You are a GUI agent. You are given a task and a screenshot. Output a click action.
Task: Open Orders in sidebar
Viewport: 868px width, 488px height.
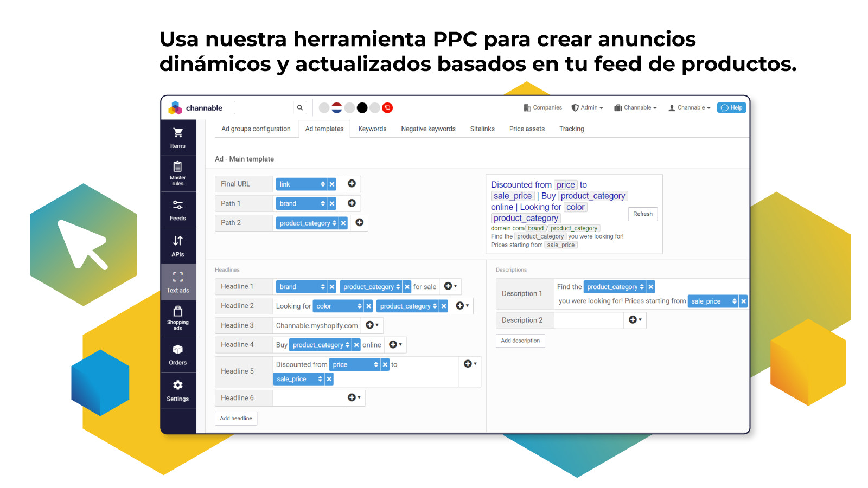(x=178, y=354)
